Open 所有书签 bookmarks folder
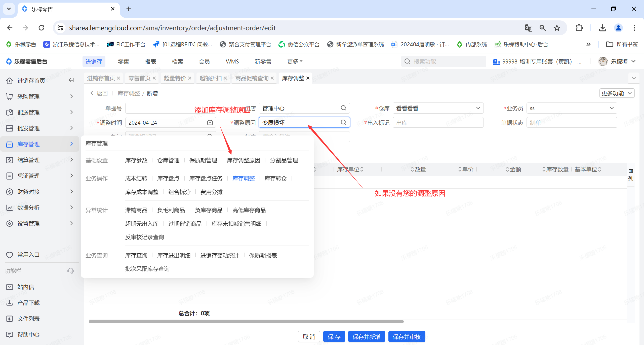 pyautogui.click(x=622, y=45)
